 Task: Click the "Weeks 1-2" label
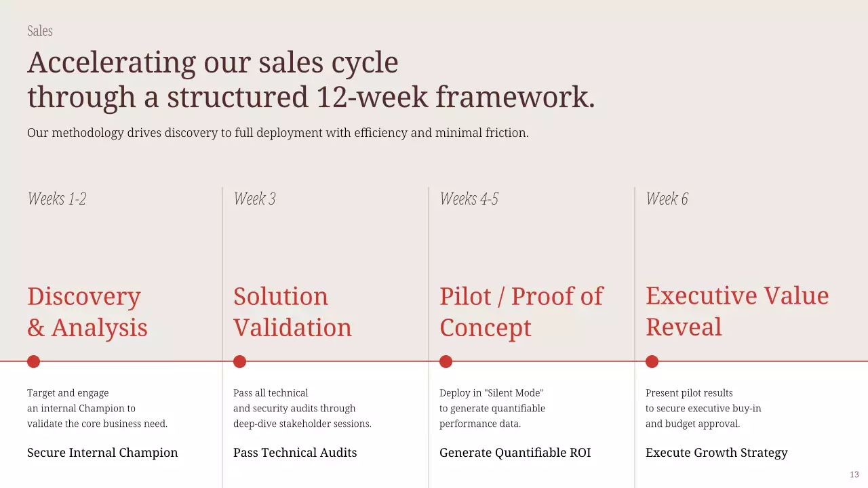[x=57, y=199]
